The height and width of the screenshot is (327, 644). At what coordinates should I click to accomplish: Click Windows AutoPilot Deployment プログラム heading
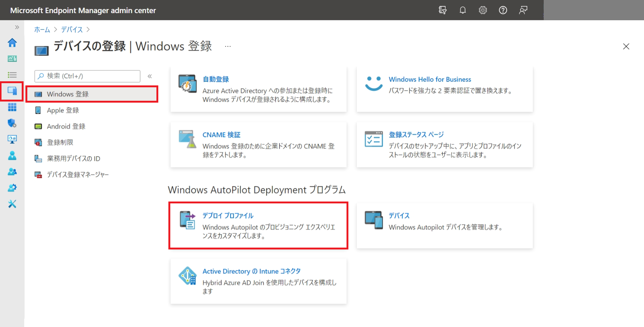(x=257, y=190)
